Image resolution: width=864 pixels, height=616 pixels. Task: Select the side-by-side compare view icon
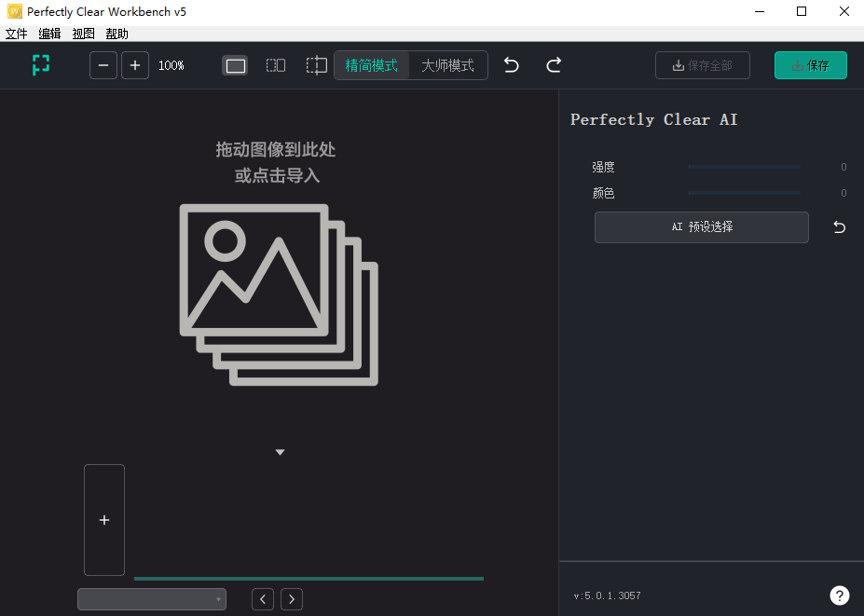pyautogui.click(x=276, y=65)
